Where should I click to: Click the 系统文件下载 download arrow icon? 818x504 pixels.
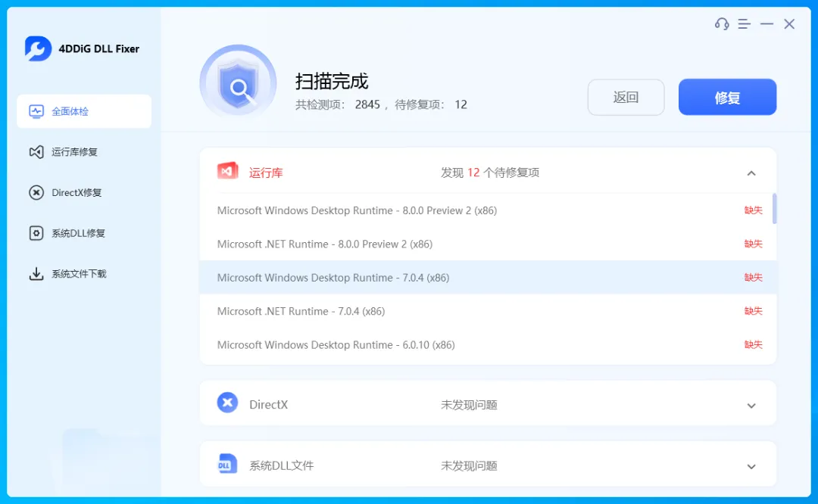[36, 274]
